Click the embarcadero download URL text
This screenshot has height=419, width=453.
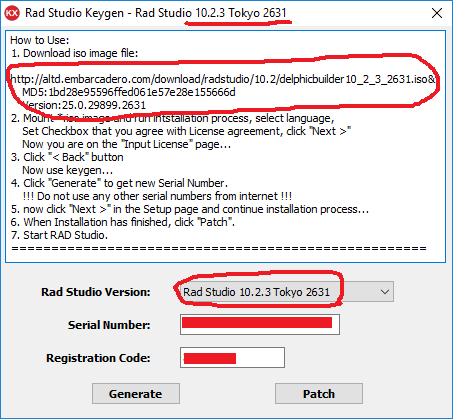pos(223,79)
